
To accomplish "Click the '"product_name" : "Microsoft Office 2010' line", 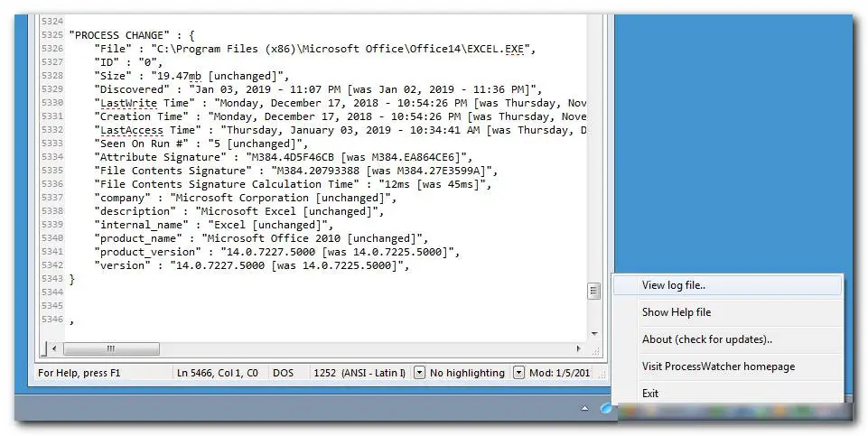I will coord(261,238).
